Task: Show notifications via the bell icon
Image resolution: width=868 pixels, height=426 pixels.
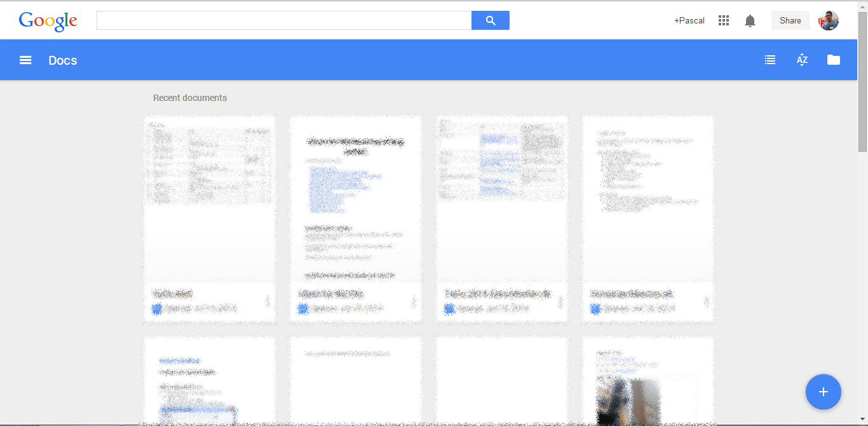Action: pyautogui.click(x=750, y=21)
